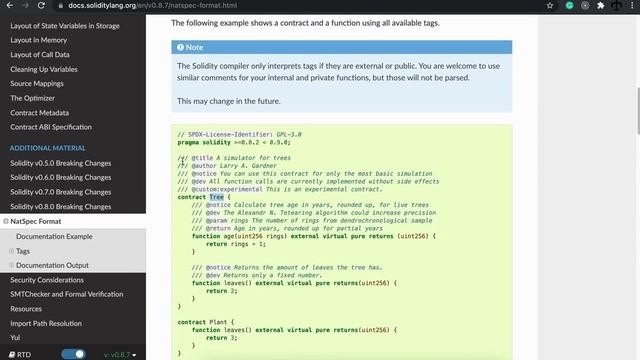This screenshot has width=640, height=360.
Task: Expand the Tags subsection
Action: click(x=11, y=251)
